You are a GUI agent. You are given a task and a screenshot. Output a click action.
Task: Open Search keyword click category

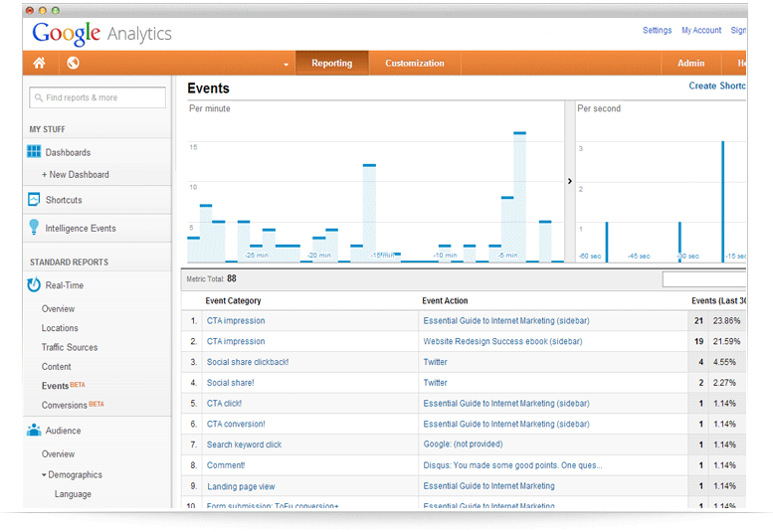(244, 444)
